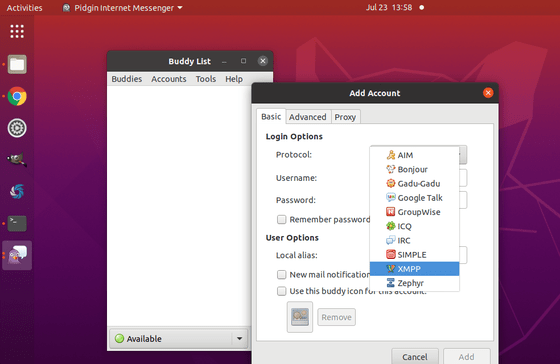Click the green Available status icon
Screen dimensions: 560x364
tap(119, 338)
